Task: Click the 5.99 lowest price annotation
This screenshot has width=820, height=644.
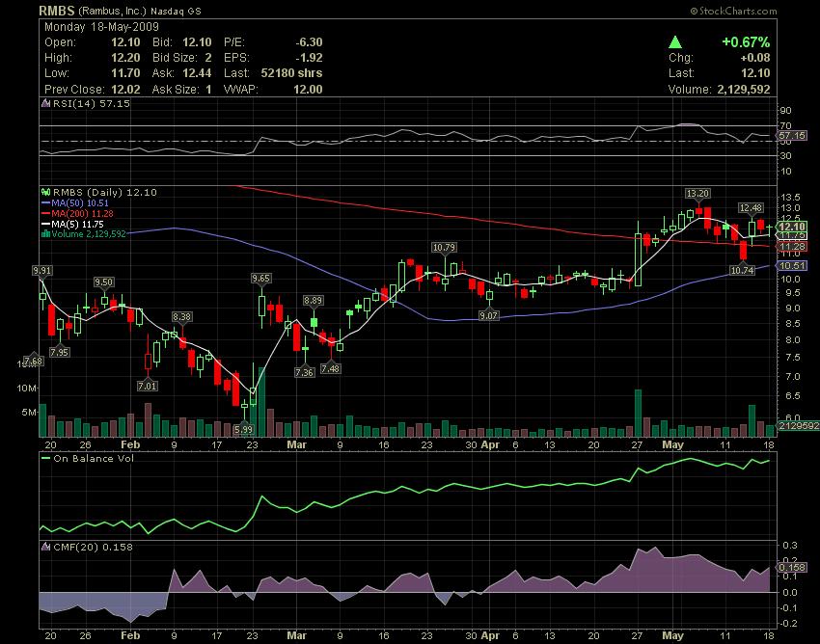Action: pyautogui.click(x=243, y=430)
